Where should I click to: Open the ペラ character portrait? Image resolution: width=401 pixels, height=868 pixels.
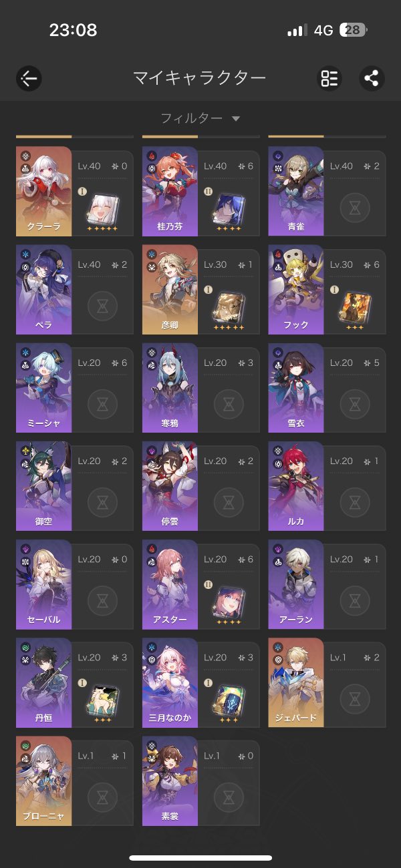click(43, 288)
